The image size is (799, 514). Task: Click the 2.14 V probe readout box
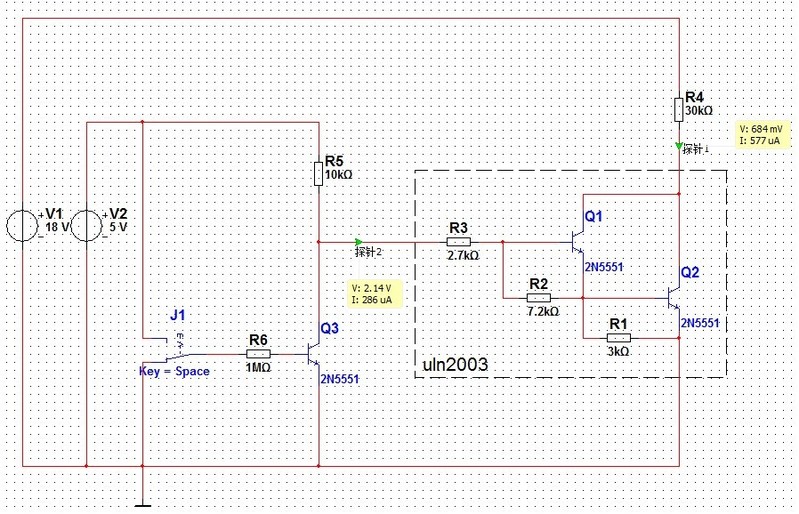point(373,293)
